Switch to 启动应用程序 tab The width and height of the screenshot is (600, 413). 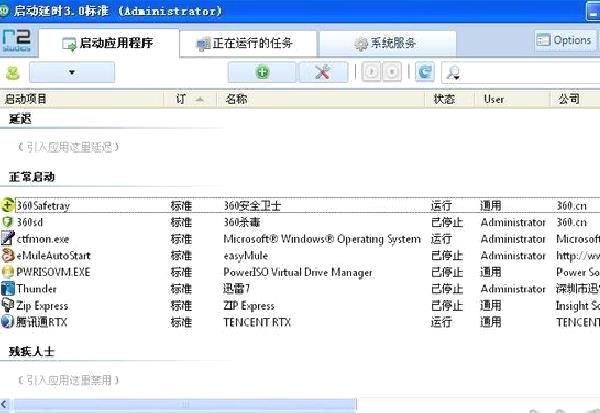pyautogui.click(x=109, y=43)
